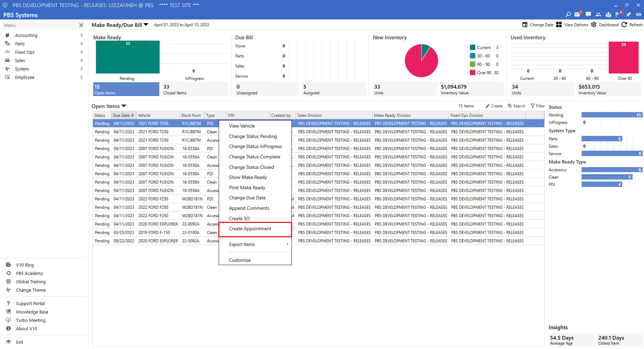This screenshot has width=644, height=349.
Task: Expand the Fixed Ops menu arrow
Action: (82, 52)
